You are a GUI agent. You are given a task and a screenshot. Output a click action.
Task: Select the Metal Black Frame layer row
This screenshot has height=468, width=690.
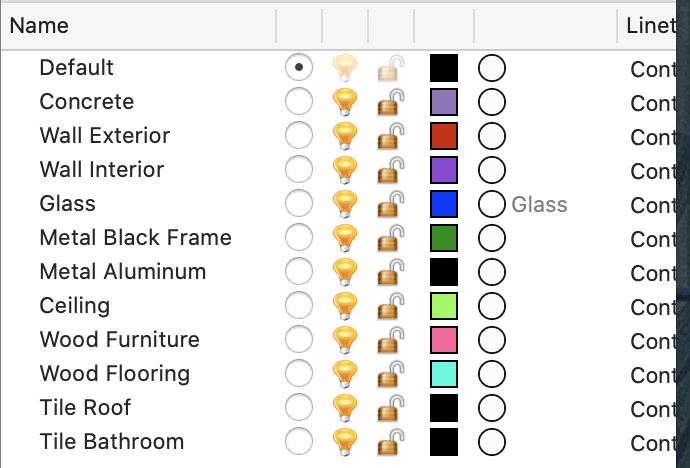tap(338, 238)
